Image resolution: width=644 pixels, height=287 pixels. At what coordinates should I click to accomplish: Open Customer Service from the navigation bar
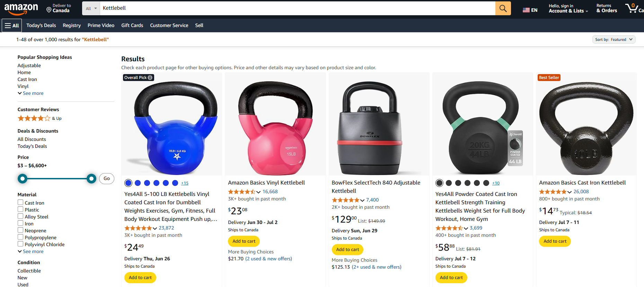coord(169,25)
